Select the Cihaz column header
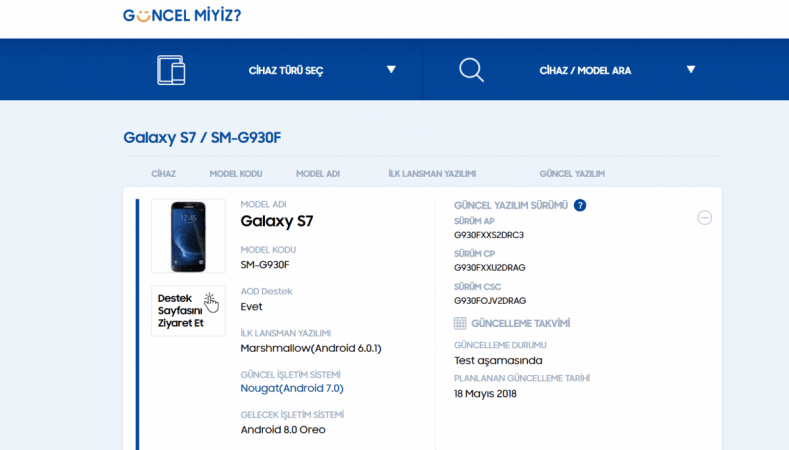This screenshot has height=450, width=789. tap(164, 174)
